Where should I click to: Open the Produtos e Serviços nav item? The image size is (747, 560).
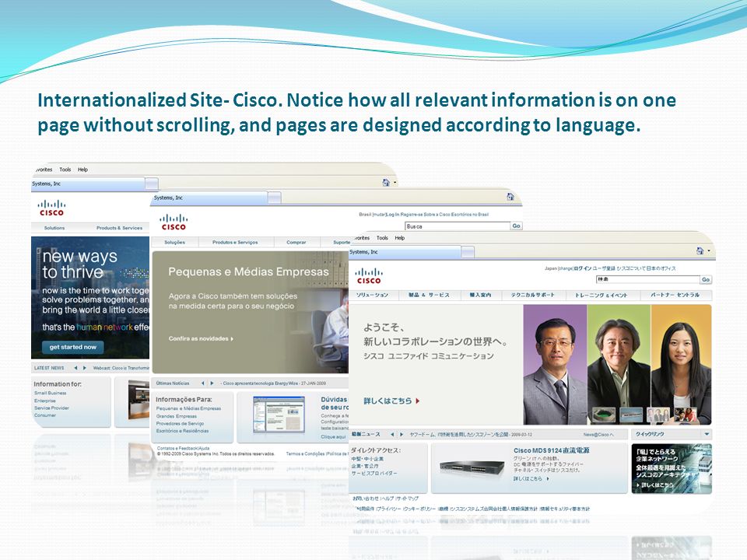(x=235, y=243)
